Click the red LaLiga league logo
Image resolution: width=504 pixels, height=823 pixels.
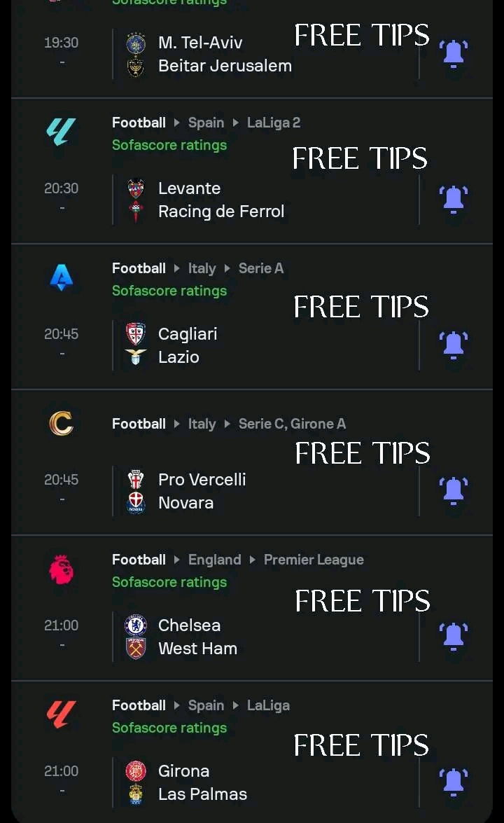point(62,715)
